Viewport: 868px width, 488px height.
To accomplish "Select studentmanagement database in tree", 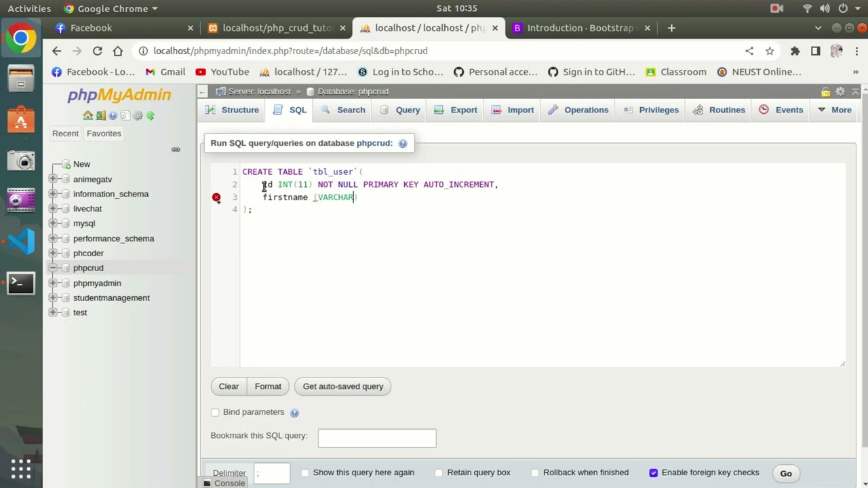I will 111,298.
